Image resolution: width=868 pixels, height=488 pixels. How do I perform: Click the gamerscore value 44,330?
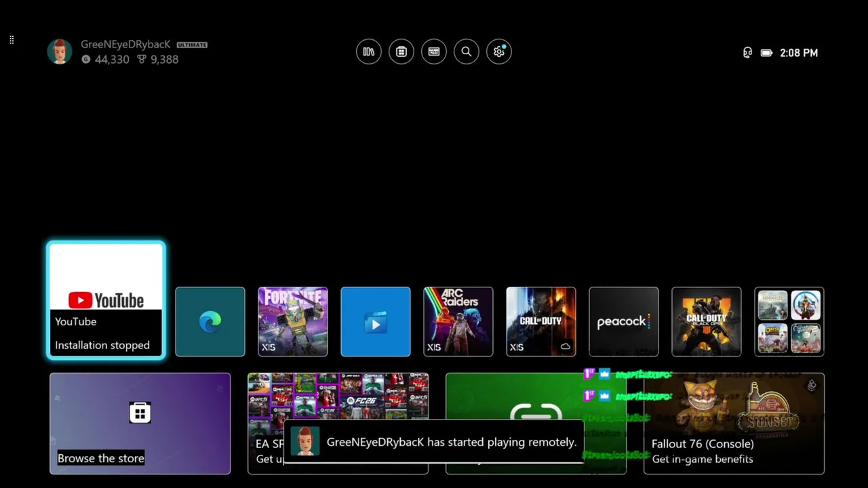[x=112, y=60]
